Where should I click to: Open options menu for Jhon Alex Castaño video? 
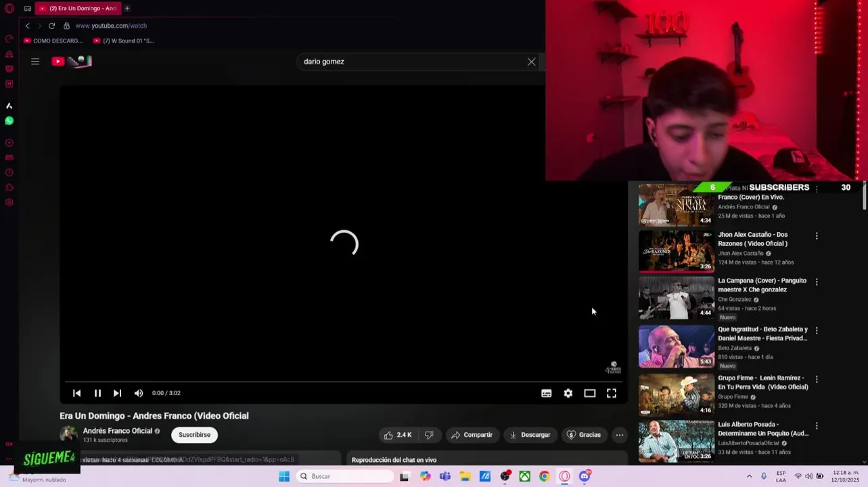tap(817, 236)
